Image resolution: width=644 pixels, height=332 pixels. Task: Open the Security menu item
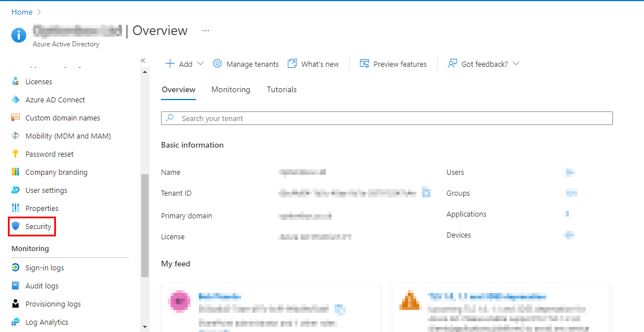32,227
